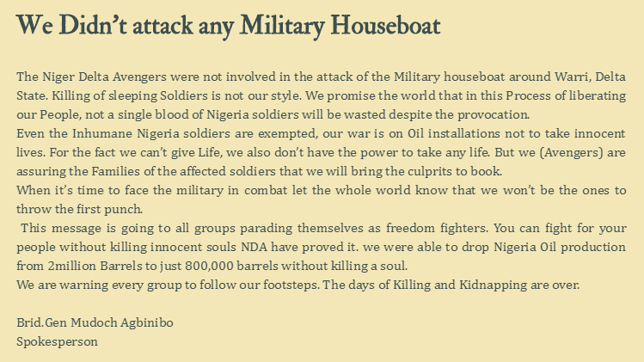Click the name "Brid.Gen Mudoch Agbinibo"
644x362 pixels.
point(95,323)
